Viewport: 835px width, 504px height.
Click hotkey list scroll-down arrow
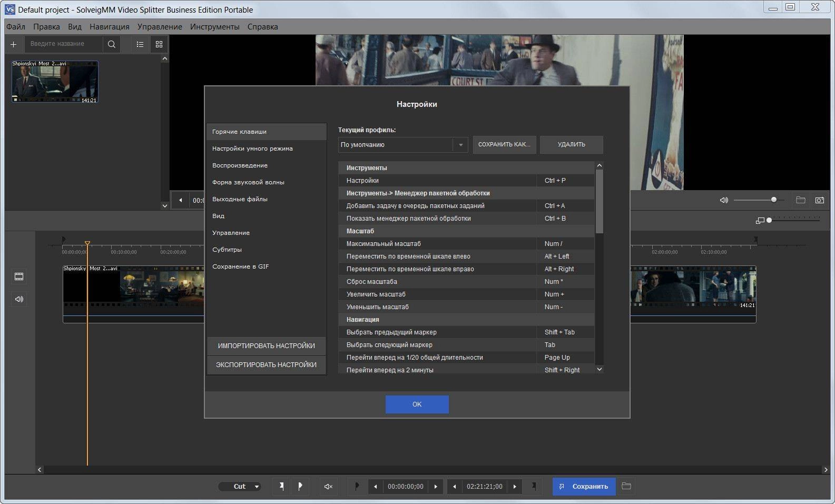coord(600,370)
